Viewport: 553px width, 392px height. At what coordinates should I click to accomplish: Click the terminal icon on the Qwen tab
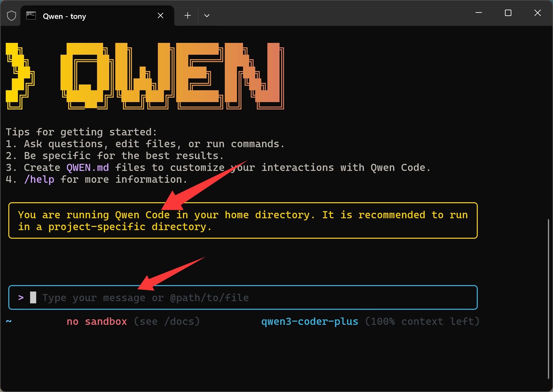pyautogui.click(x=31, y=16)
